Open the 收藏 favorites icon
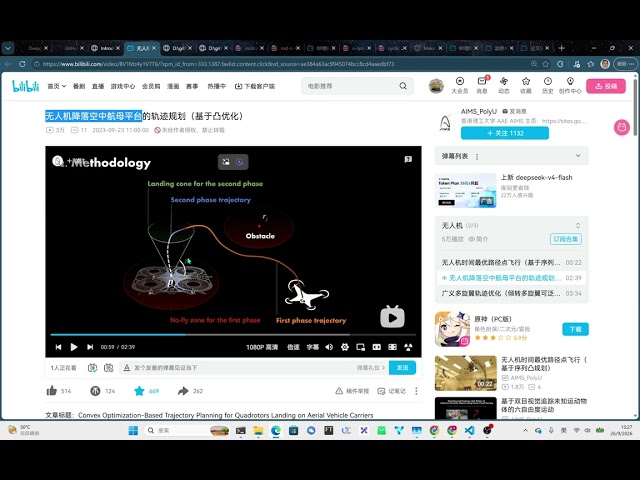 [x=526, y=85]
